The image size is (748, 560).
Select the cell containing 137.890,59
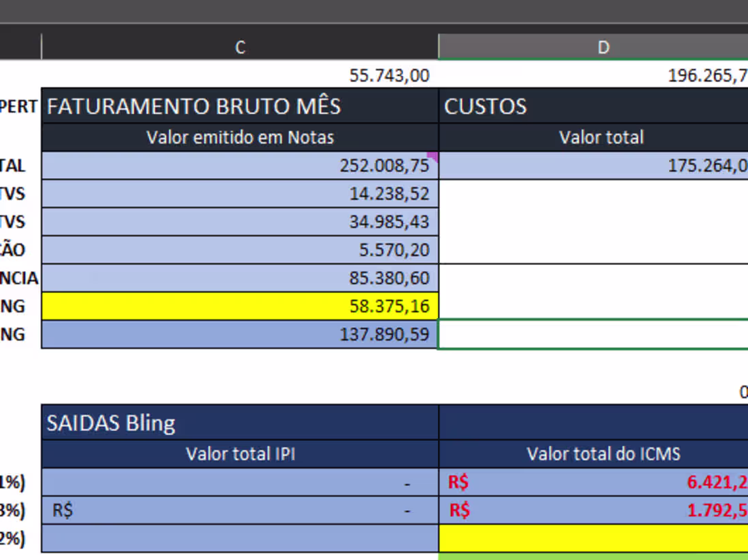[x=239, y=334]
